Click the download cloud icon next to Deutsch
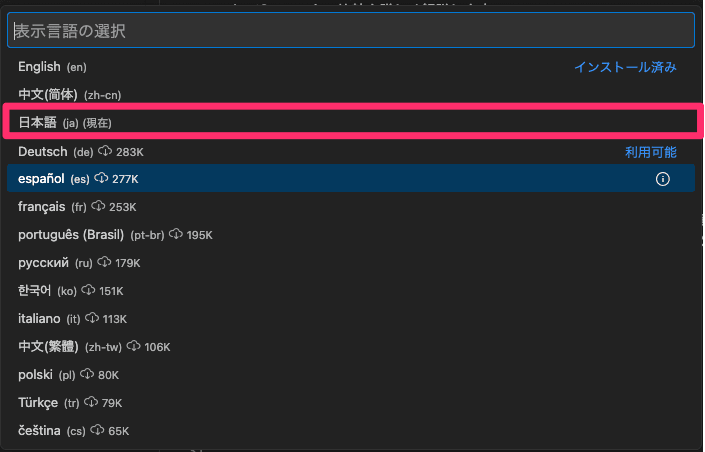Screen dimensions: 705x452 pyautogui.click(x=105, y=151)
